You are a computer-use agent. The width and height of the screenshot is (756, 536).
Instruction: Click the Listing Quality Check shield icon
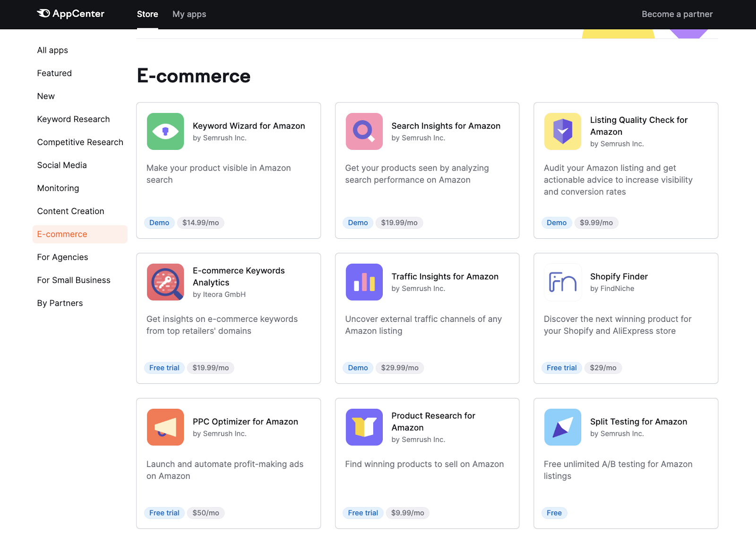tap(563, 131)
